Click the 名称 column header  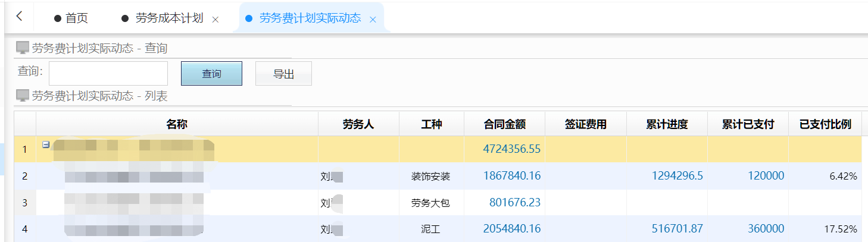[x=177, y=124]
